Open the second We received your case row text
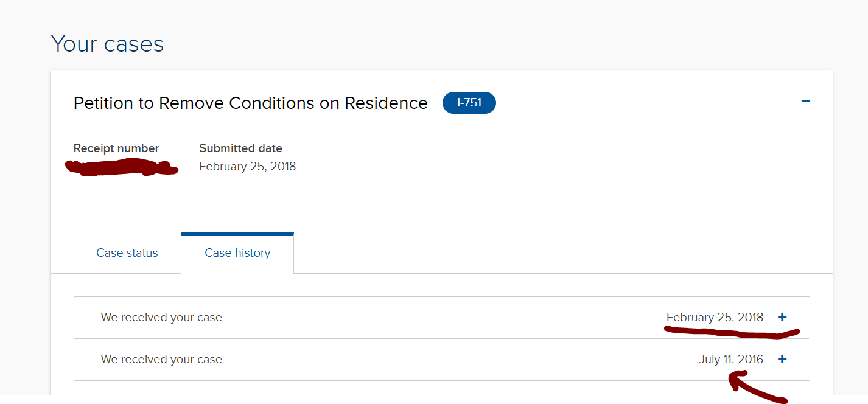 pos(161,359)
